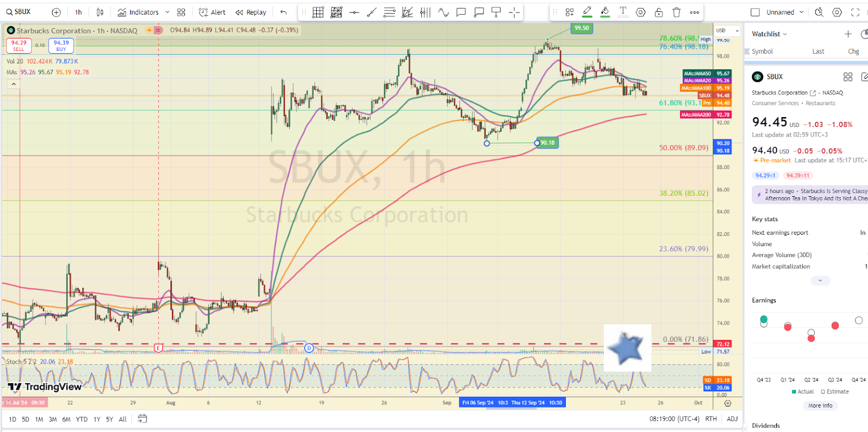Click the E earnings marker on chart

[x=158, y=348]
